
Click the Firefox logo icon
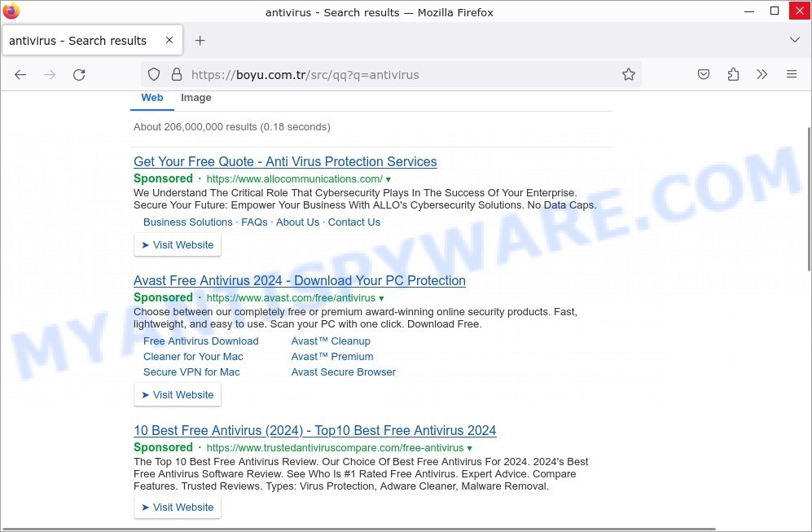pos(11,11)
